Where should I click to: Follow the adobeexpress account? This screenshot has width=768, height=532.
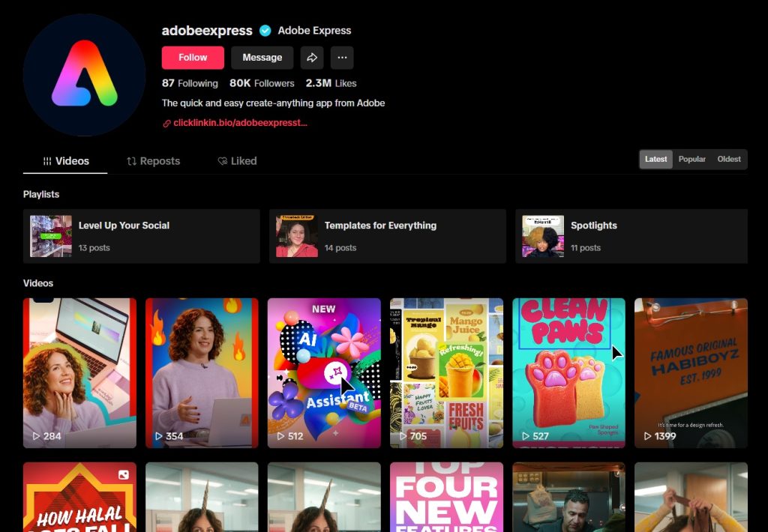pyautogui.click(x=193, y=58)
